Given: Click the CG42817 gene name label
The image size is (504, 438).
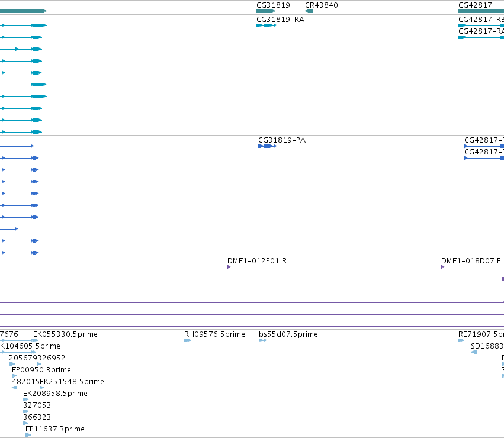Looking at the screenshot, I should (475, 5).
